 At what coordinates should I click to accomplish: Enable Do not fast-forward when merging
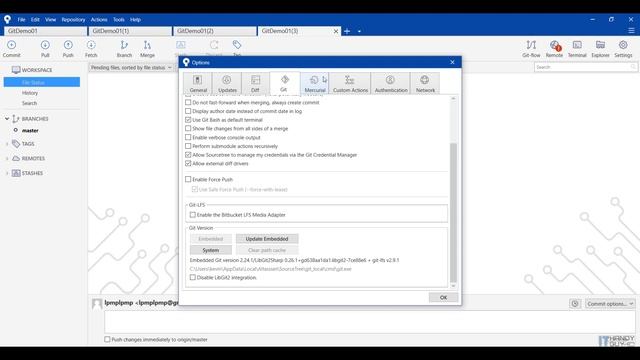[188, 102]
